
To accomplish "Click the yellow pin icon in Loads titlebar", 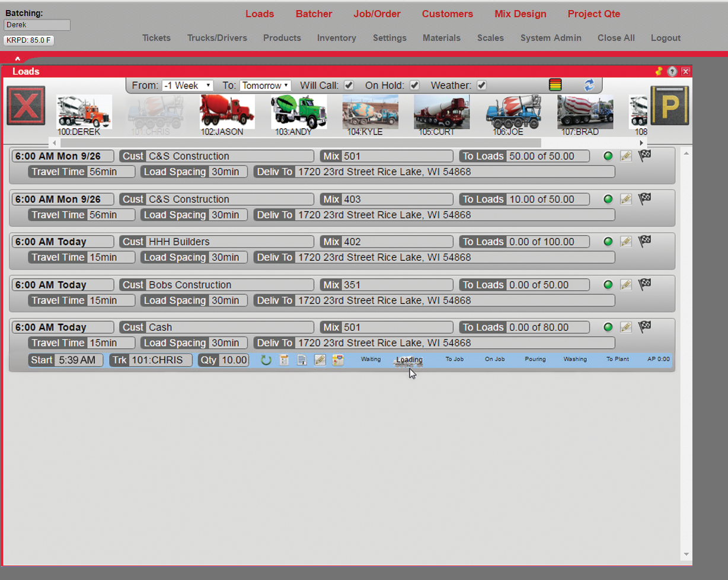I will pos(659,71).
